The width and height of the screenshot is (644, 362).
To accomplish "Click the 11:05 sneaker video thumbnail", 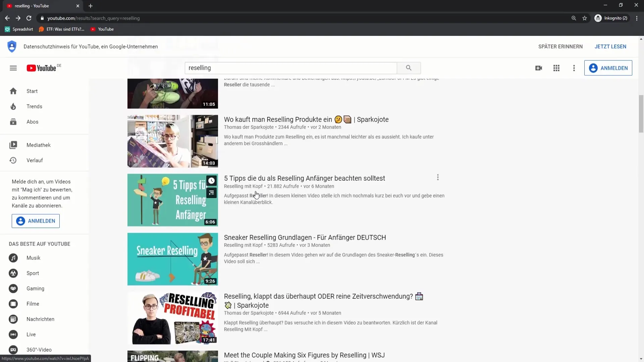I will tap(173, 94).
